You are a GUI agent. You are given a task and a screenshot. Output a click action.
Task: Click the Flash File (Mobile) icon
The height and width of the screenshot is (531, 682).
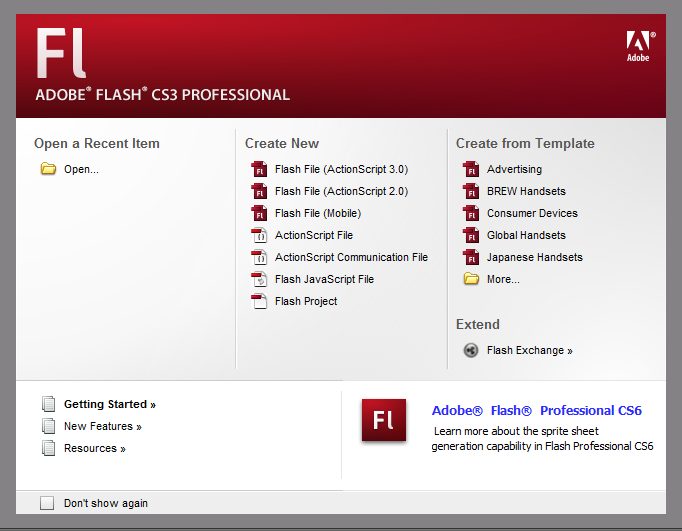pyautogui.click(x=259, y=213)
